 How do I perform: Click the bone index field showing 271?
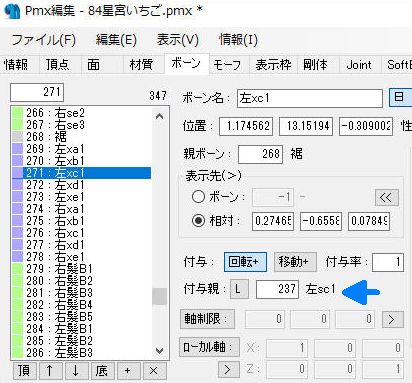(x=37, y=92)
